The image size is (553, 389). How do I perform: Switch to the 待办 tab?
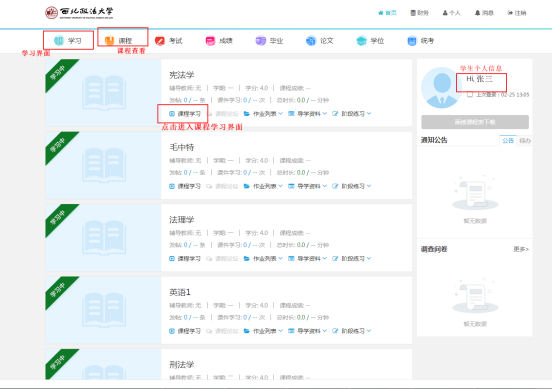tap(525, 141)
